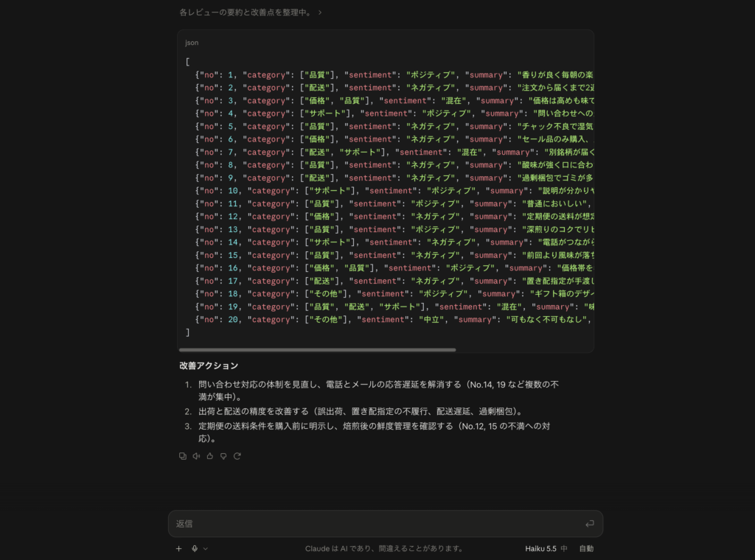Click the first improvement action about 問い合わせ対応

click(x=378, y=391)
